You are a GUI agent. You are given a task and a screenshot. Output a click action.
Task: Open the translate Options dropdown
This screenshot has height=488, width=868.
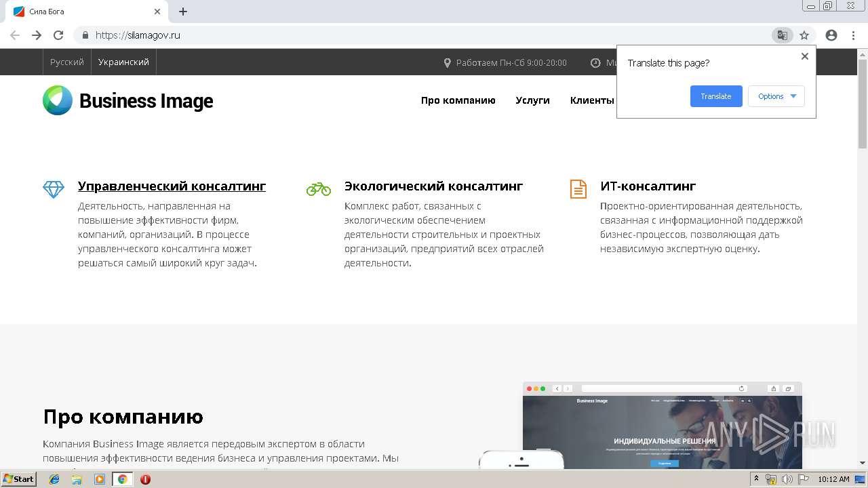[x=776, y=96]
